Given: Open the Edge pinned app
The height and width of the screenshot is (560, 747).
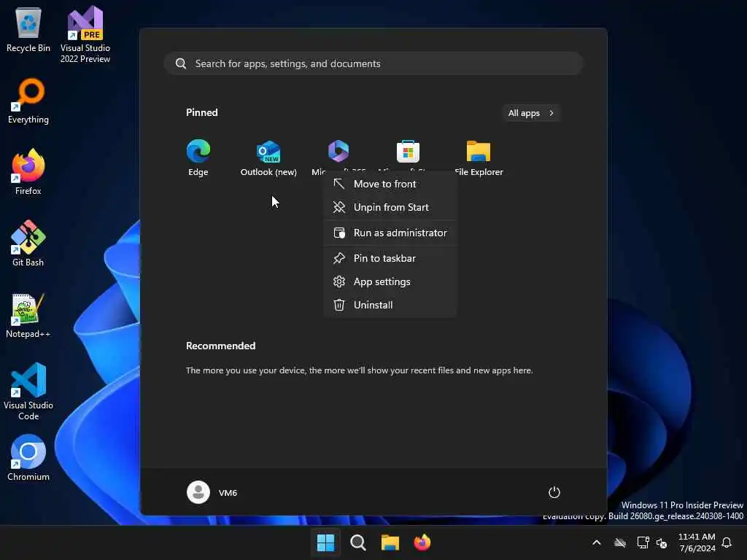Looking at the screenshot, I should click(x=198, y=157).
